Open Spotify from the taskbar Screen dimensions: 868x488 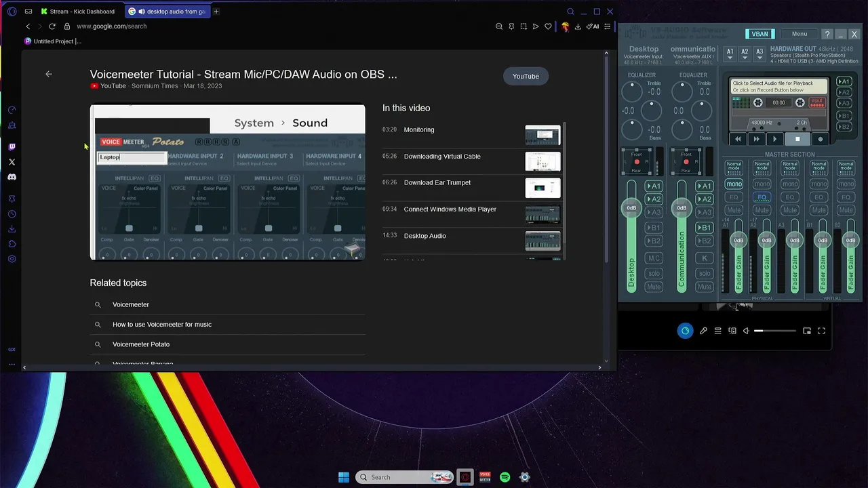(x=505, y=477)
